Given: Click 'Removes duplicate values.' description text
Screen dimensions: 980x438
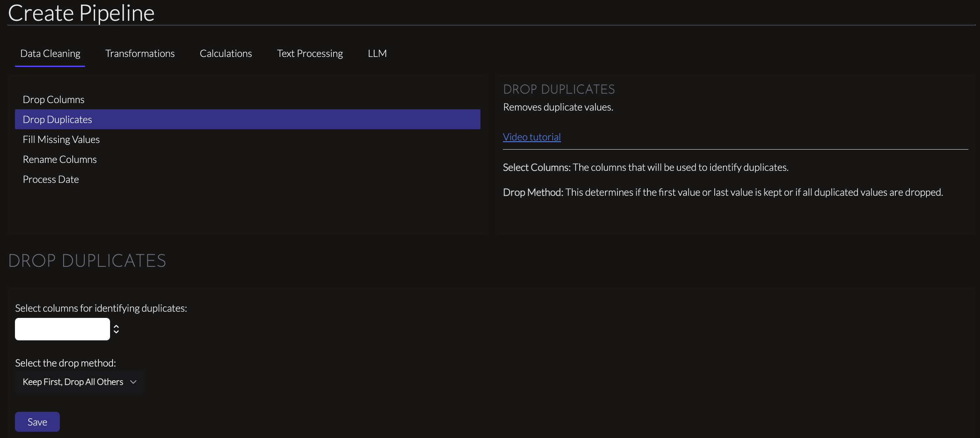Looking at the screenshot, I should pyautogui.click(x=558, y=107).
